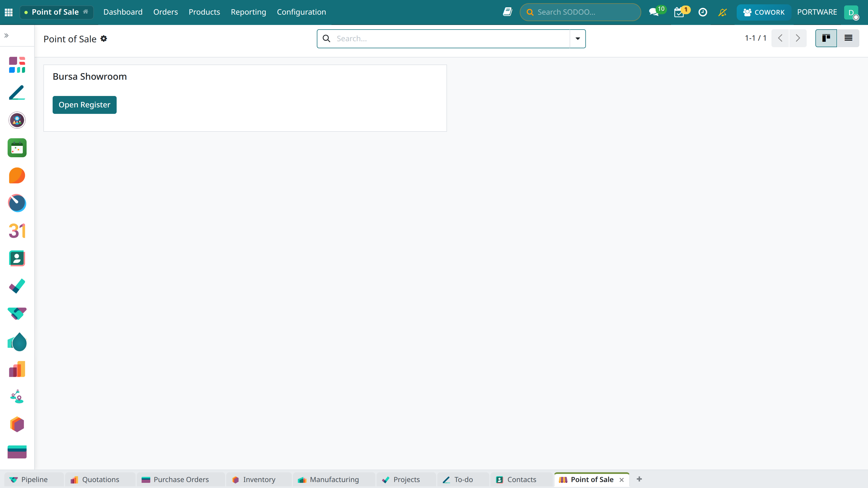Open the Configuration menu
868x488 pixels.
301,12
